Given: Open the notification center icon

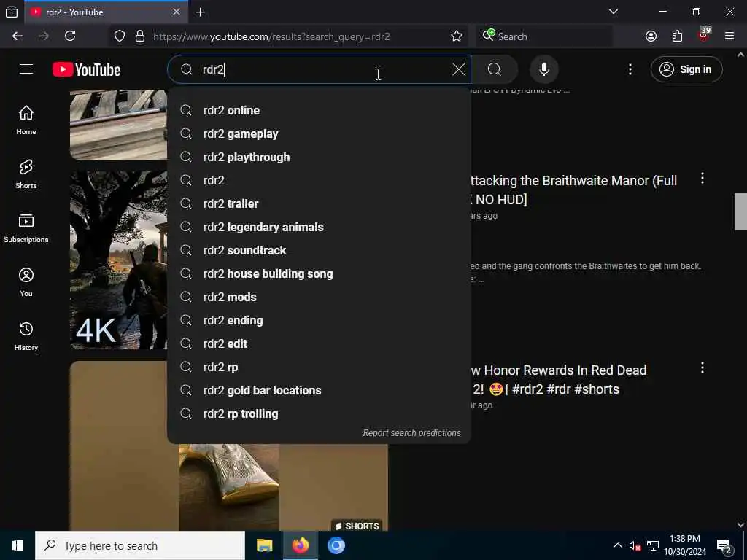Looking at the screenshot, I should point(724,546).
